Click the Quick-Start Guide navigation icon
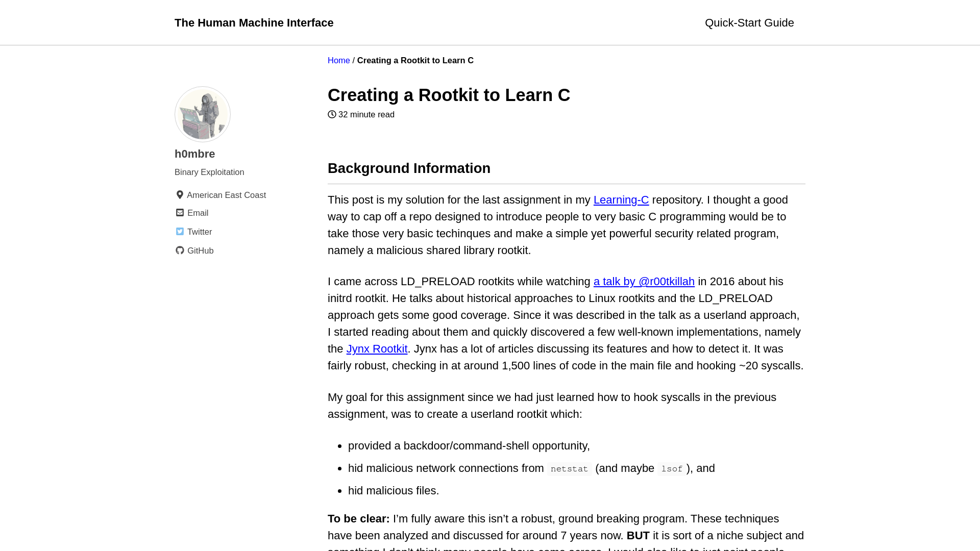This screenshot has width=980, height=551. click(x=749, y=22)
